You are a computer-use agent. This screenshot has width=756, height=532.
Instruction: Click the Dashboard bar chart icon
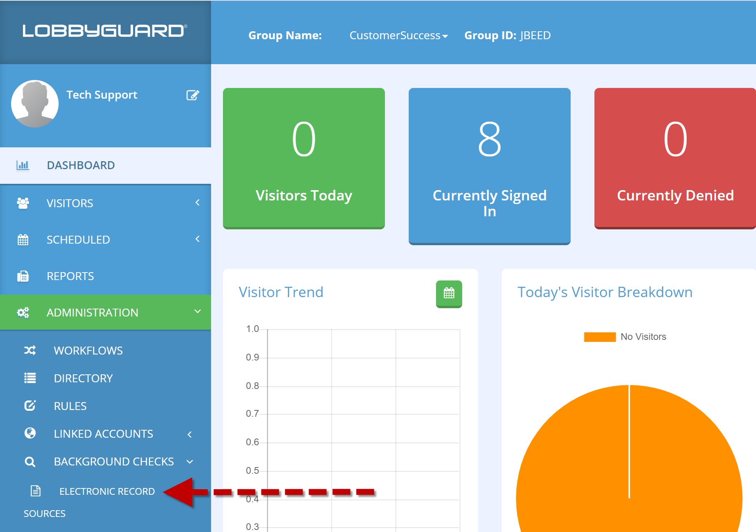click(x=23, y=165)
